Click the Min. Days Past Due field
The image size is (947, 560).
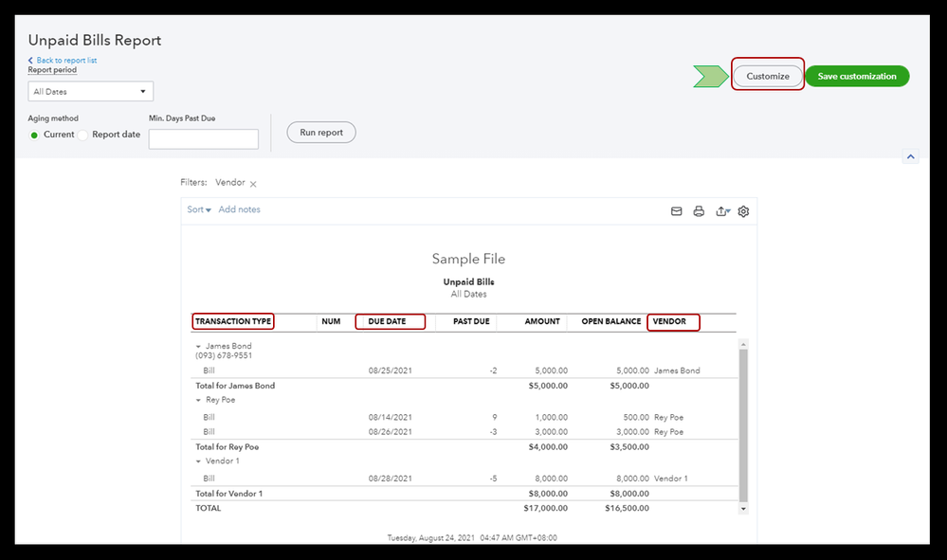[x=204, y=138]
